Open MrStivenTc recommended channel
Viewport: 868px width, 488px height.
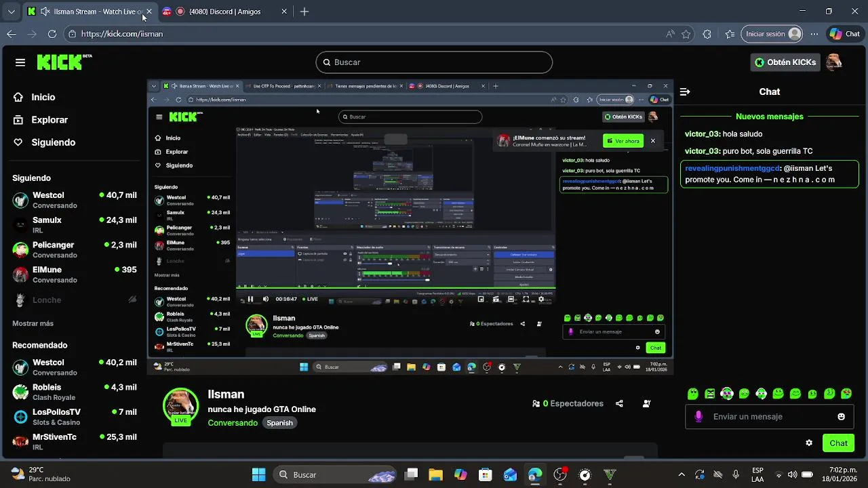(75, 441)
